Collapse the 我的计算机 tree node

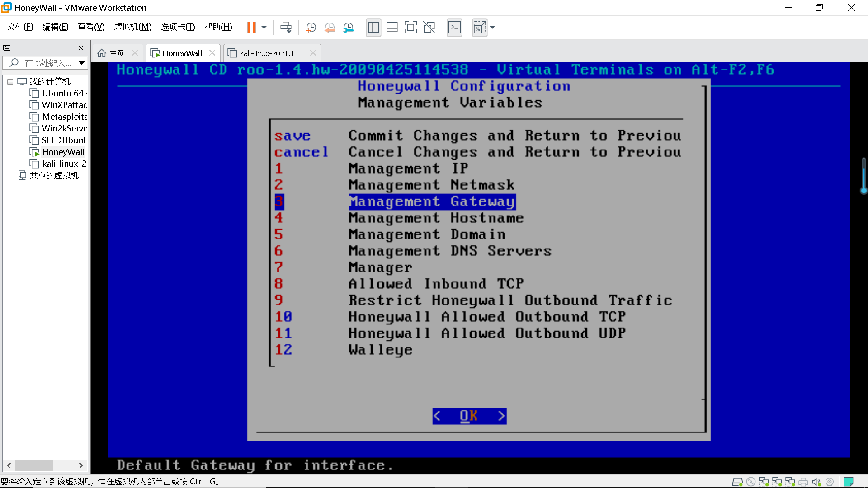(x=10, y=82)
